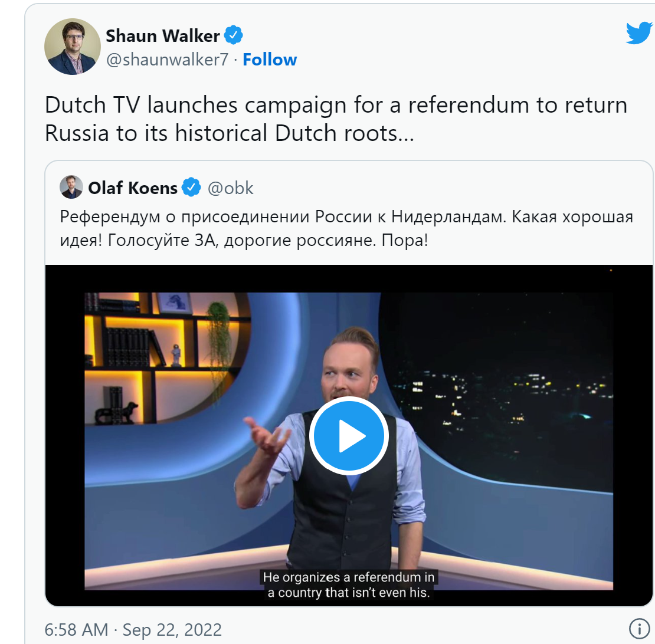Open Olaf Koens' small avatar
The width and height of the screenshot is (655, 644).
point(71,187)
